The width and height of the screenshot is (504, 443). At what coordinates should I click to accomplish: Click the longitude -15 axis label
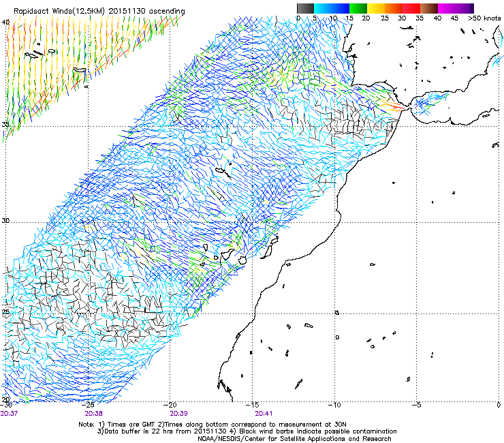pyautogui.click(x=252, y=405)
